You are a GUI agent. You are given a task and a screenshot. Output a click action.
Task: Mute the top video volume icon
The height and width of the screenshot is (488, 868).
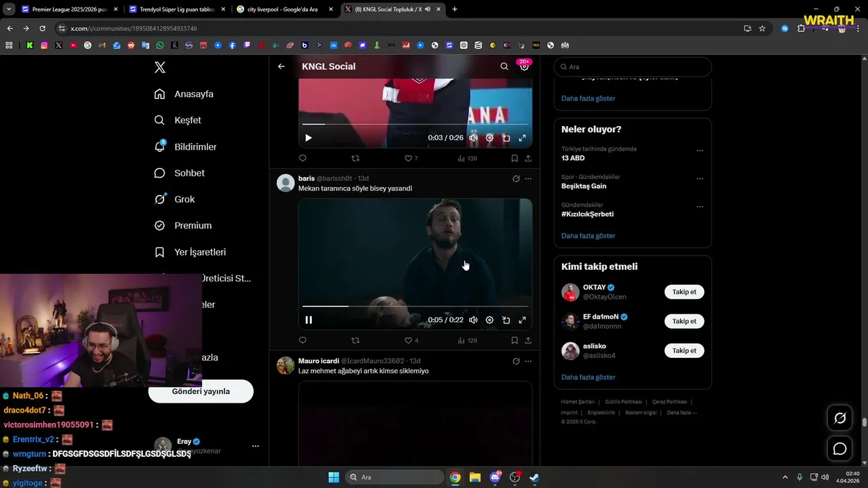coord(473,138)
